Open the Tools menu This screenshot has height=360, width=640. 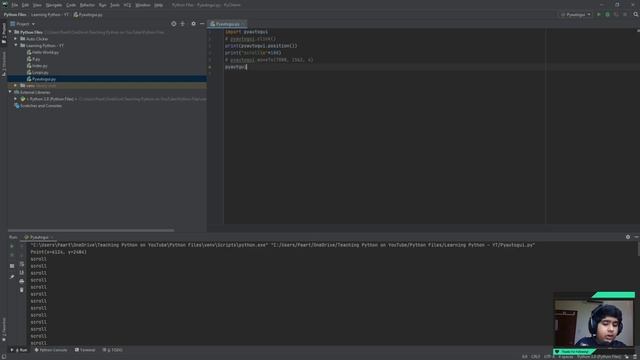click(115, 5)
